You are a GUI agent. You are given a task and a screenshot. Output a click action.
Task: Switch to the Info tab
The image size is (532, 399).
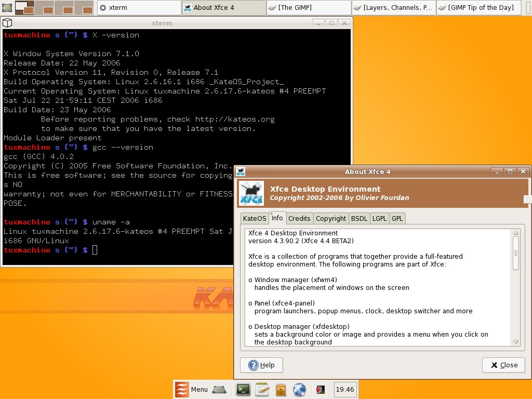277,218
